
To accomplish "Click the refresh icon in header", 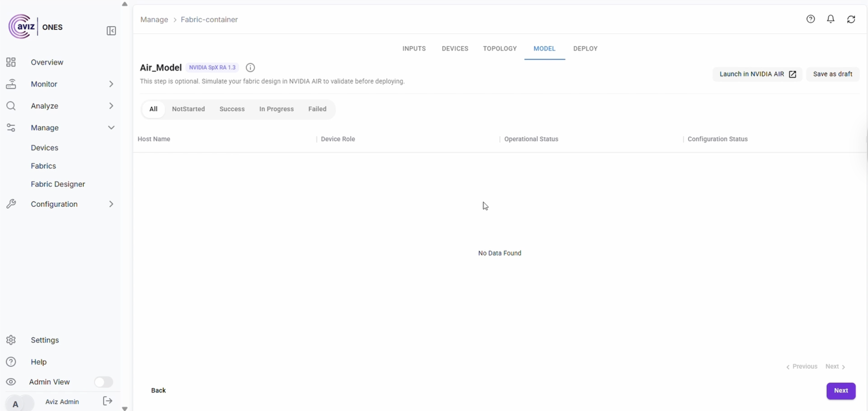I will point(851,19).
